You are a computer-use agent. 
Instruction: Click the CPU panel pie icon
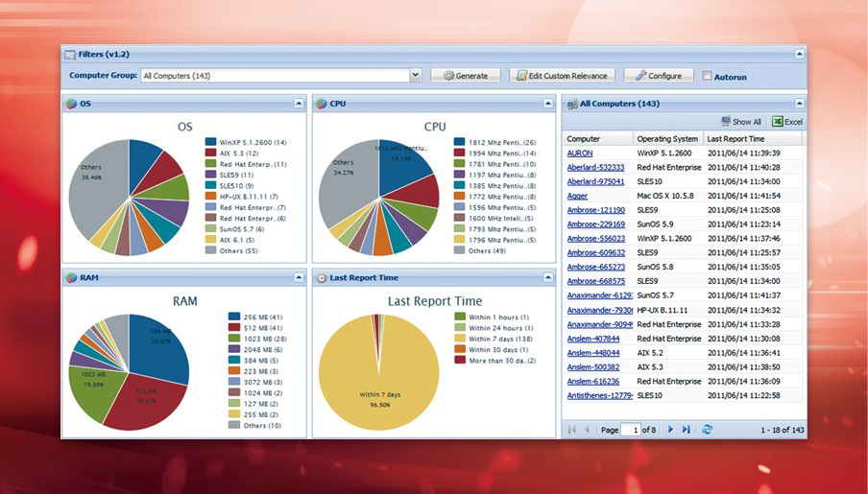coord(321,104)
